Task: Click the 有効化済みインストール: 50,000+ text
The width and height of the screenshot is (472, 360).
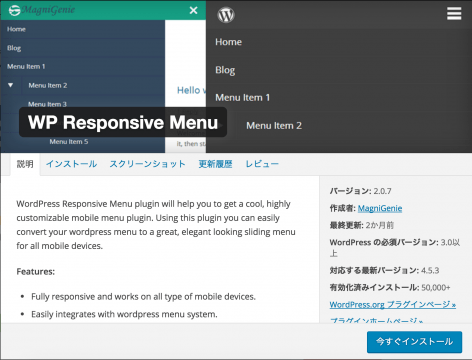Action: 390,287
